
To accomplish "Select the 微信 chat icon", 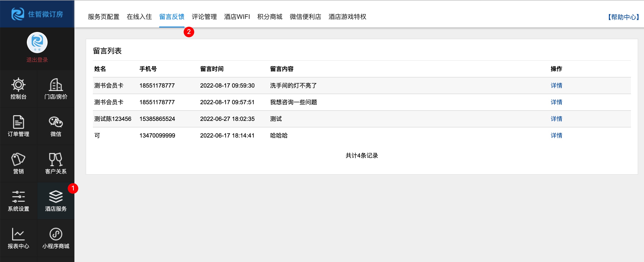I will point(55,122).
